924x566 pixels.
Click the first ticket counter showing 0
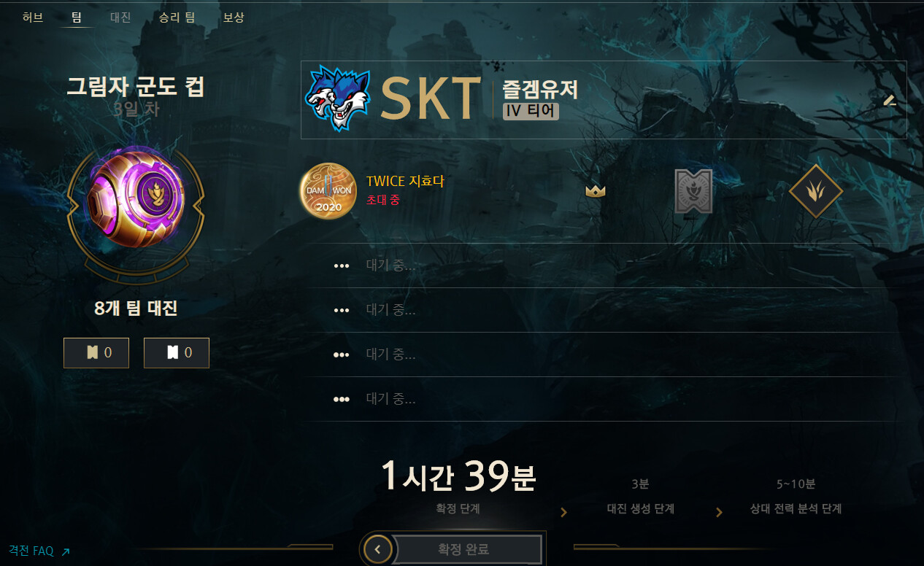pos(96,353)
